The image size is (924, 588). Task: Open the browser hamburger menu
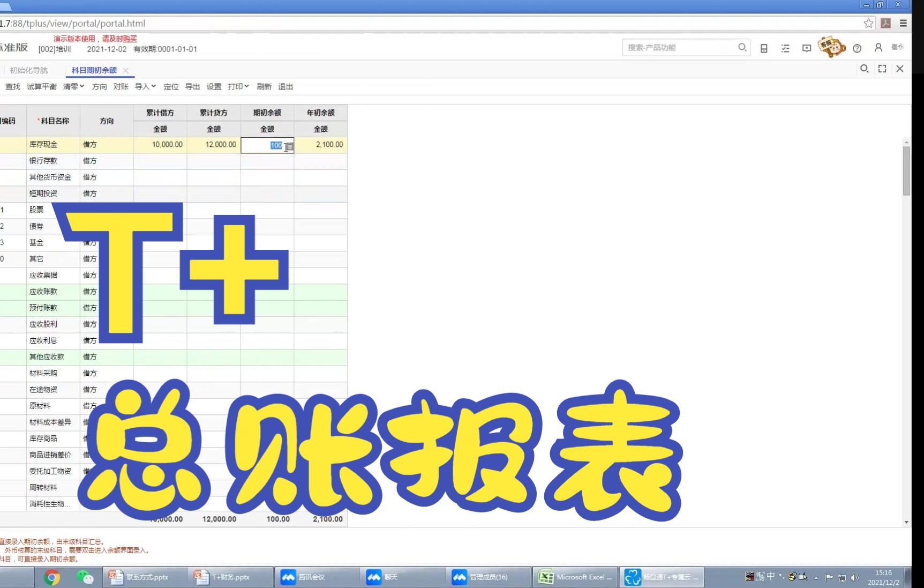(903, 23)
